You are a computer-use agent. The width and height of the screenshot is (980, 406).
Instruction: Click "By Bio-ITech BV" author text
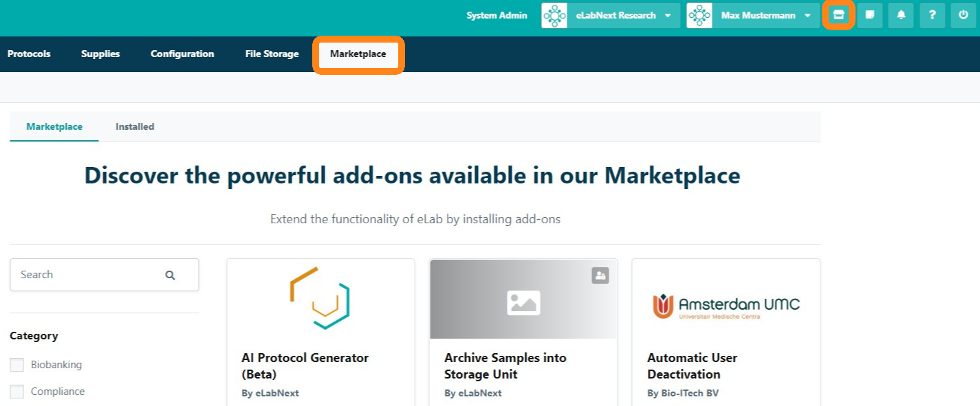click(683, 394)
